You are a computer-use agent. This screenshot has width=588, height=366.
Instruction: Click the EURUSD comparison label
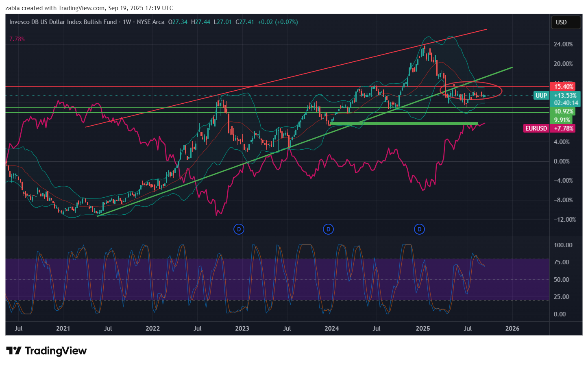(x=536, y=129)
